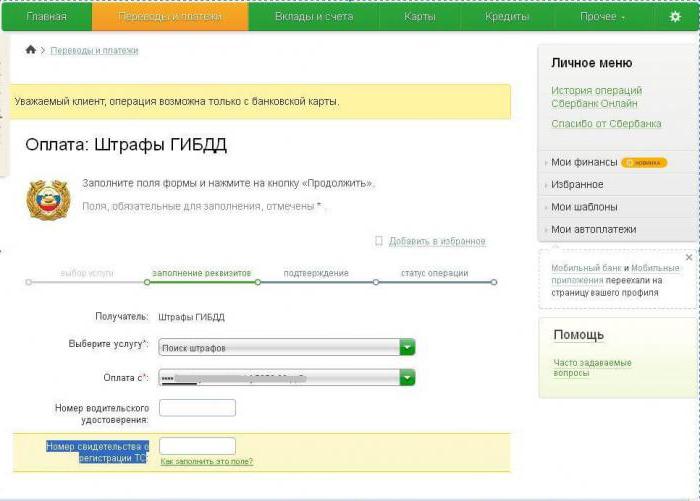
Task: Open Часто задаваемые вопросы link
Action: (x=592, y=367)
